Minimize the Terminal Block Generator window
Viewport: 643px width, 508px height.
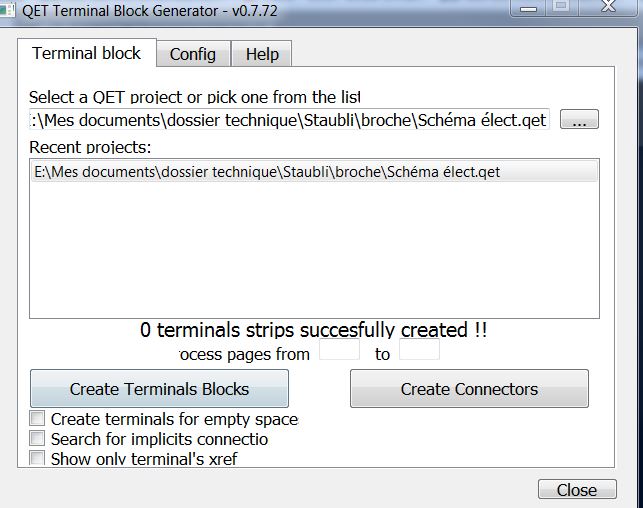(x=527, y=6)
